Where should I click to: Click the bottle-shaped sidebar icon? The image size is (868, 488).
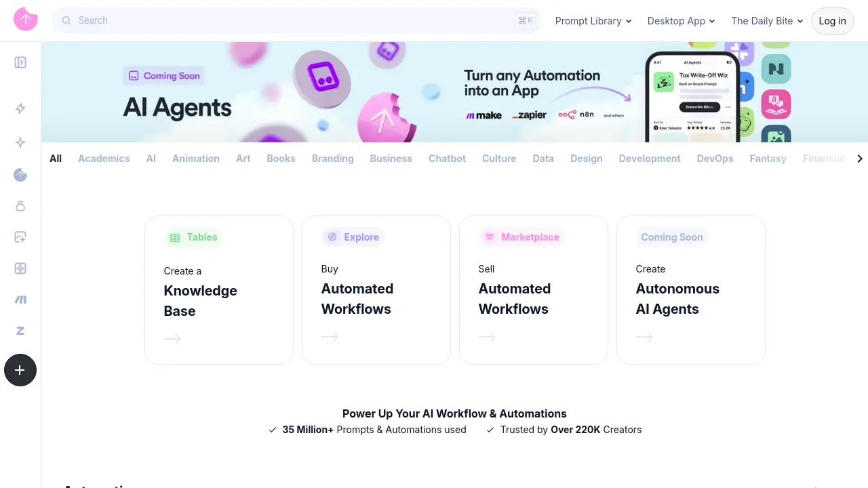click(20, 206)
